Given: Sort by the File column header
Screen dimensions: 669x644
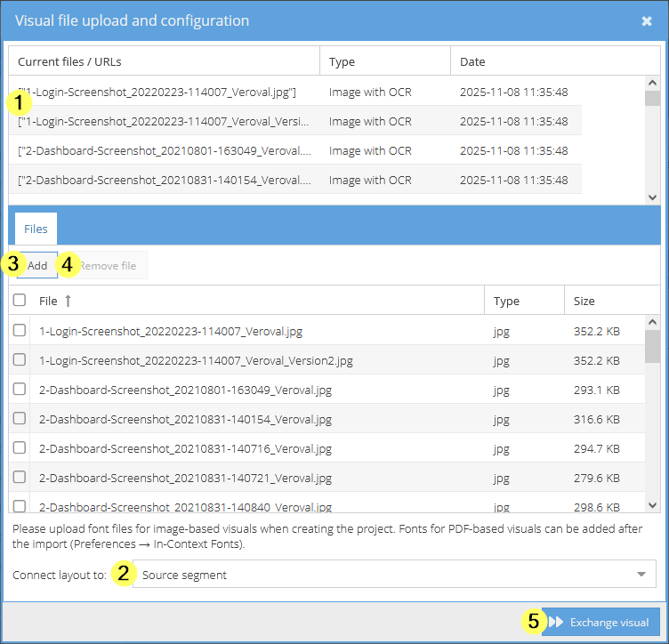Looking at the screenshot, I should (48, 302).
